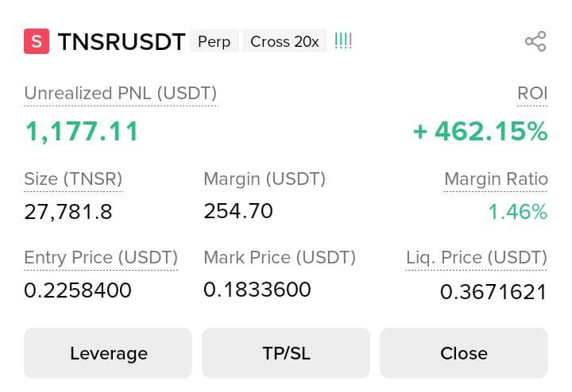Tap the Size (TNSR) label
The height and width of the screenshot is (392, 572).
73,179
